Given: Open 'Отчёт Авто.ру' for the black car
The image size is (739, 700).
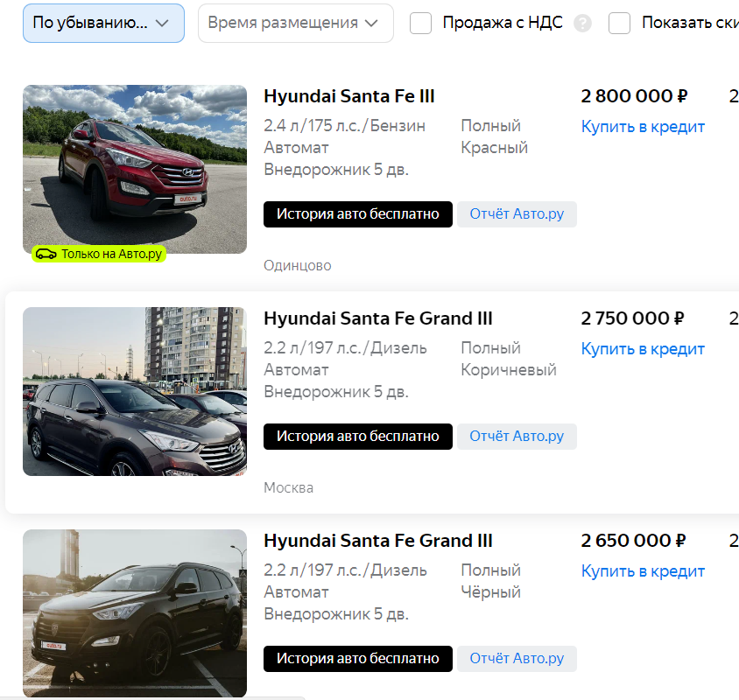Looking at the screenshot, I should [517, 659].
